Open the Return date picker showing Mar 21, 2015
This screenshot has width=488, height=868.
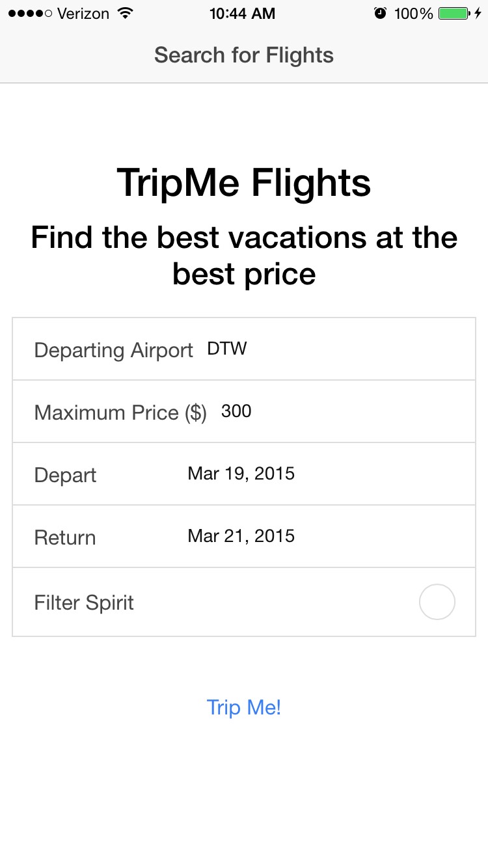point(241,536)
